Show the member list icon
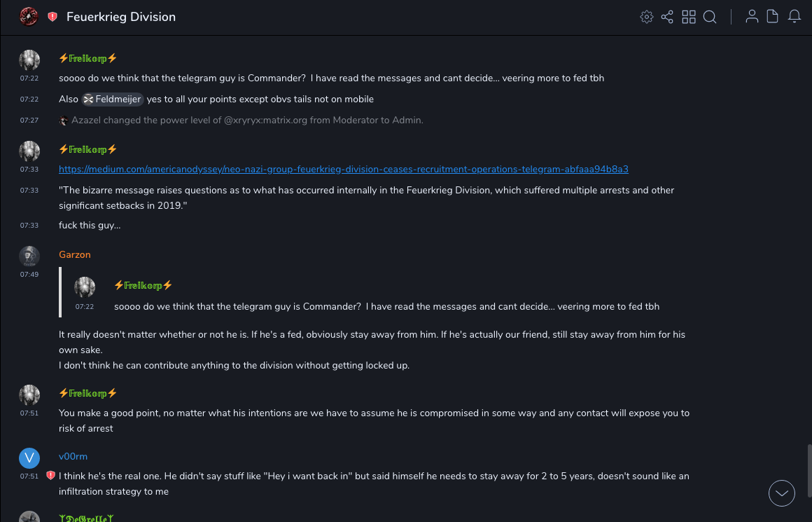Screen dimensions: 812x522 pos(752,17)
